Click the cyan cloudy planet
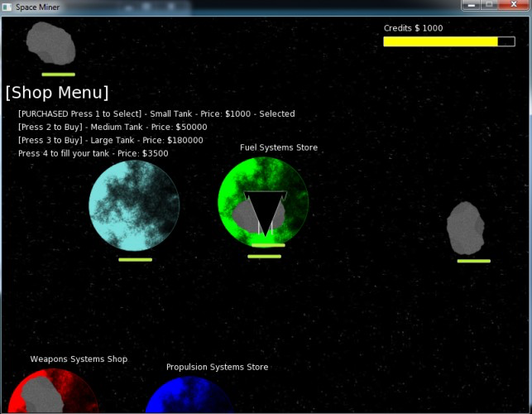 click(134, 205)
